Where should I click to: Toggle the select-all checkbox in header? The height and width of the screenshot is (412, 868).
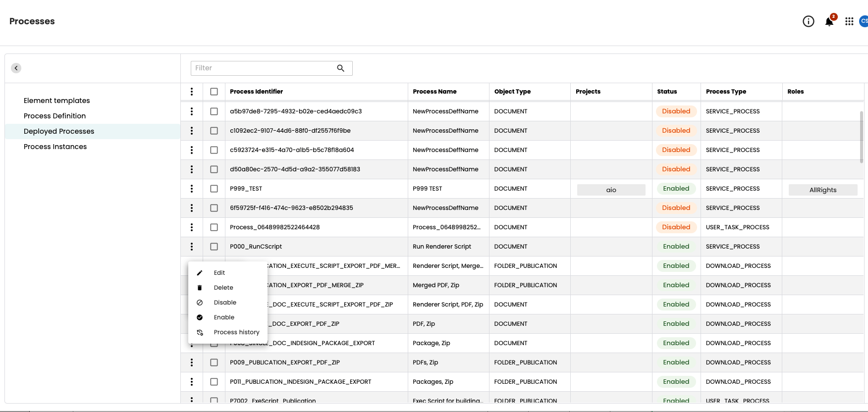[214, 92]
